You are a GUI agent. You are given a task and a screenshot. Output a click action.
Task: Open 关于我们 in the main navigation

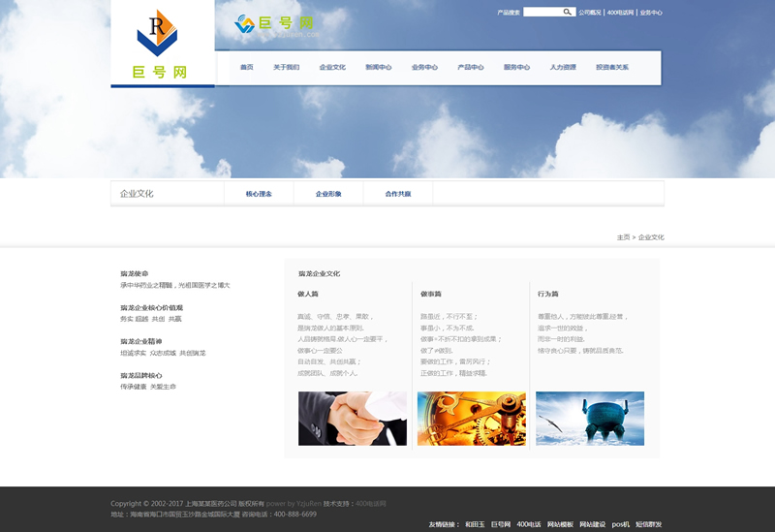tap(286, 67)
